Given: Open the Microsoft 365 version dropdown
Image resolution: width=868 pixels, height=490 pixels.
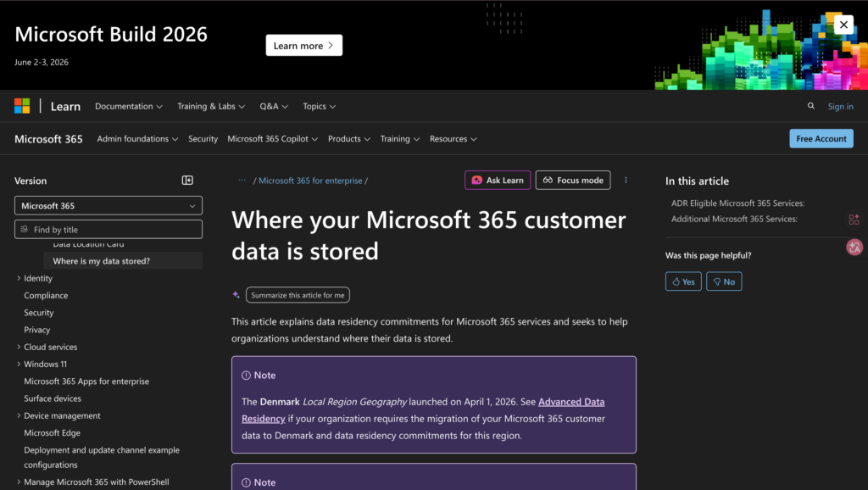Looking at the screenshot, I should coord(108,206).
